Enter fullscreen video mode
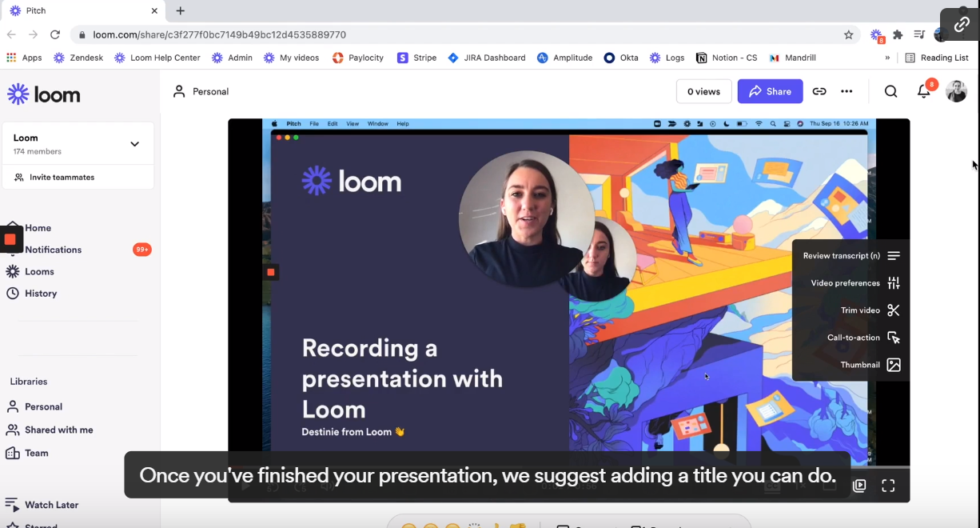This screenshot has height=528, width=980. pos(888,486)
